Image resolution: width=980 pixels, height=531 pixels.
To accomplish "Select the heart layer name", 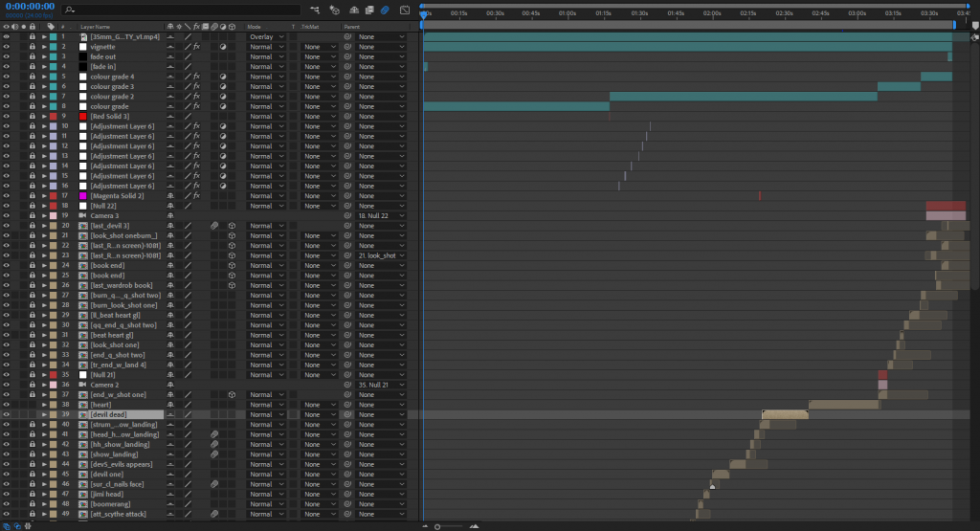I will (x=100, y=405).
